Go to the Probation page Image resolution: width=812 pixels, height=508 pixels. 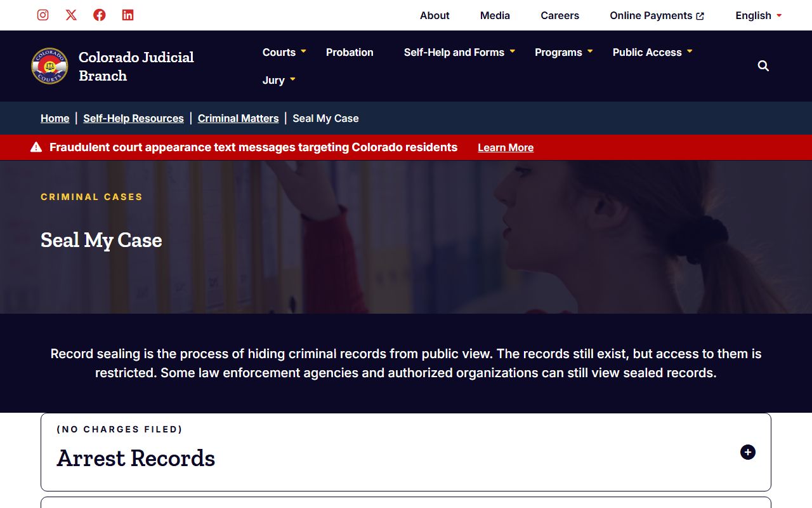coord(350,52)
